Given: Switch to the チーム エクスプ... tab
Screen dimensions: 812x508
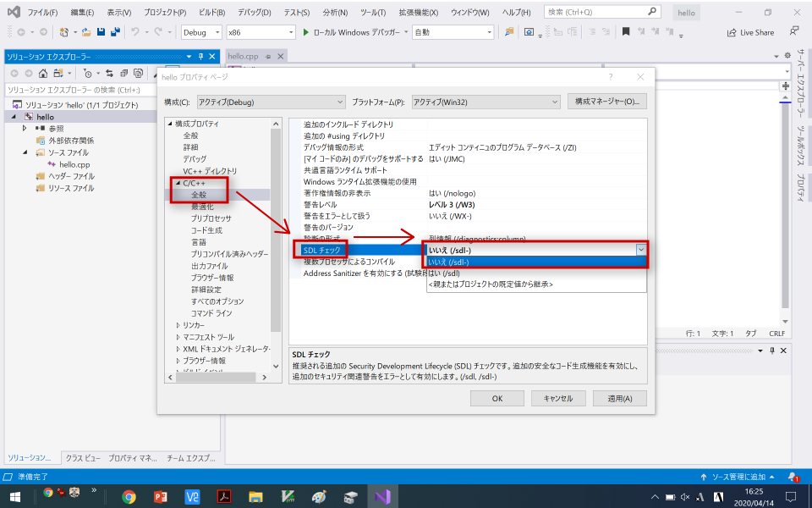Looking at the screenshot, I should coord(190,458).
